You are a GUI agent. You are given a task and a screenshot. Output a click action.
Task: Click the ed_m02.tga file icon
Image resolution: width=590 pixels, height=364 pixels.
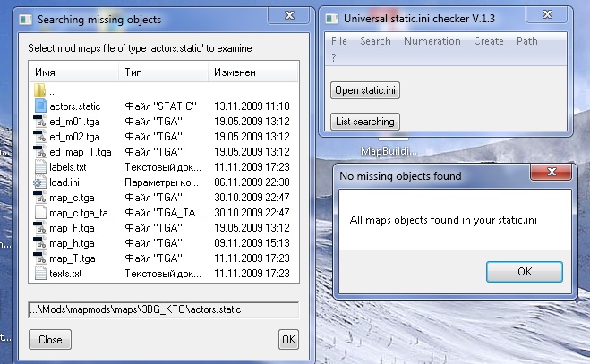coord(40,137)
